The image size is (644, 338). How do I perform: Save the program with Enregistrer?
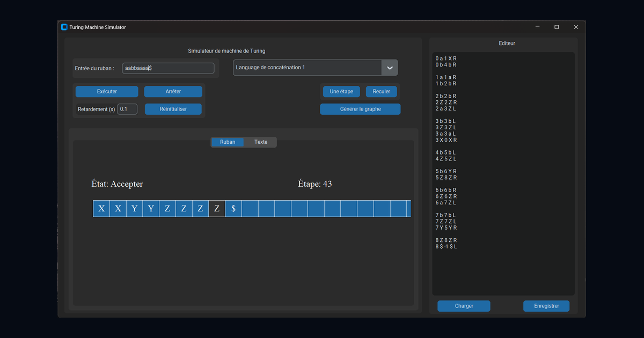[546, 306]
